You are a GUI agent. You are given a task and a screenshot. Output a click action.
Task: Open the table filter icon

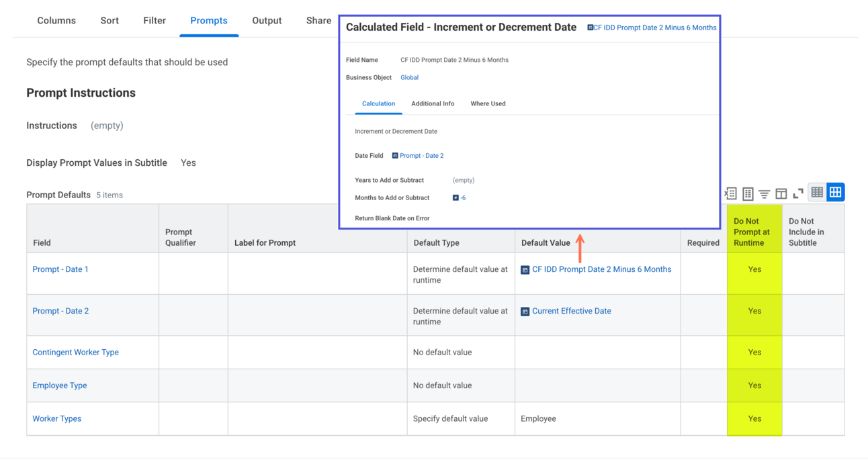click(765, 193)
